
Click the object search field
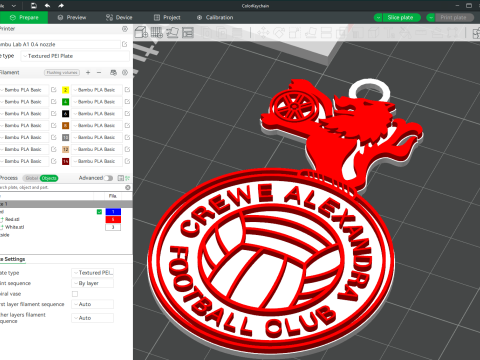click(x=62, y=187)
